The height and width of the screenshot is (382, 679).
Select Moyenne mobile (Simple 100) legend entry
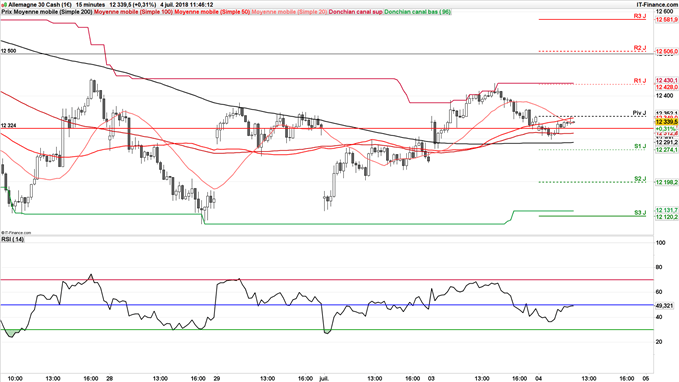pos(133,12)
